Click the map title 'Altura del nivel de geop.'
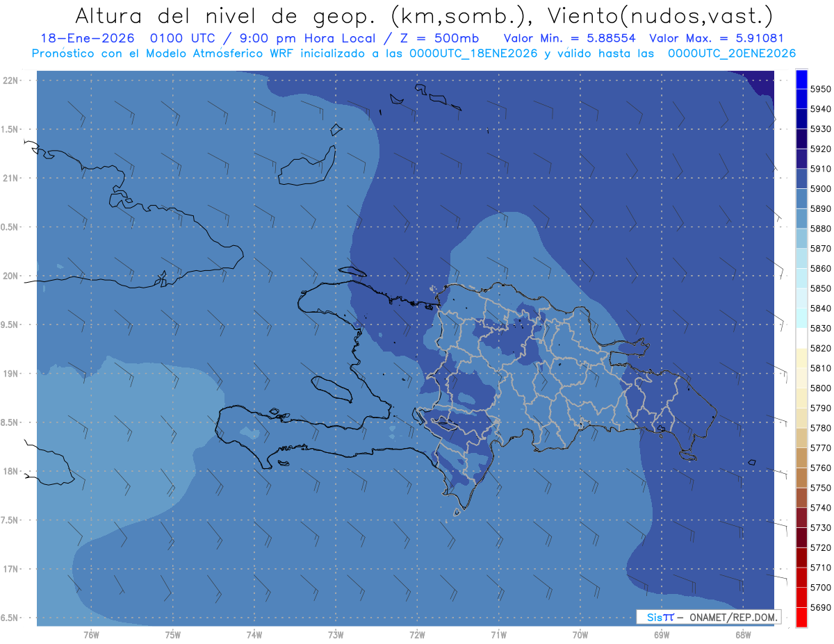This screenshot has height=644, width=834. click(225, 15)
